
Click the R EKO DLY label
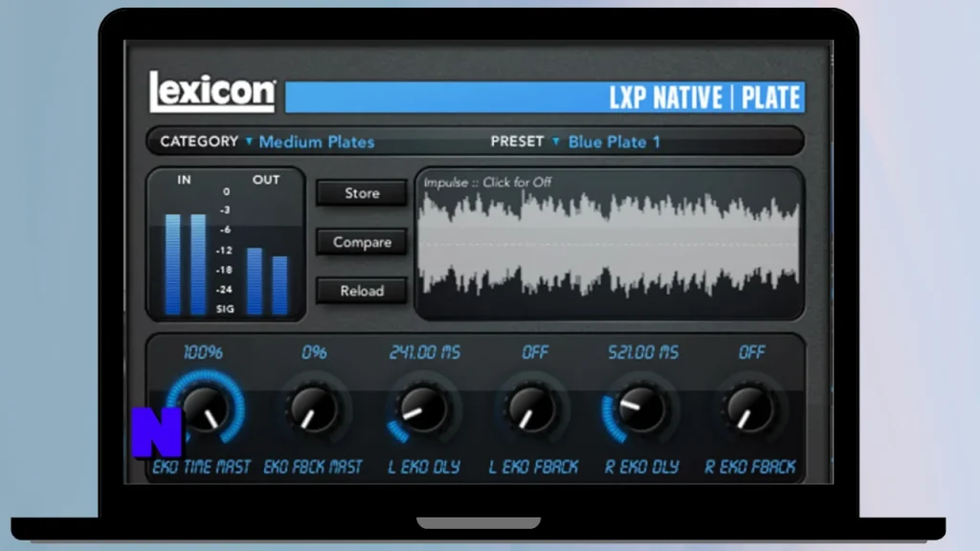[641, 467]
